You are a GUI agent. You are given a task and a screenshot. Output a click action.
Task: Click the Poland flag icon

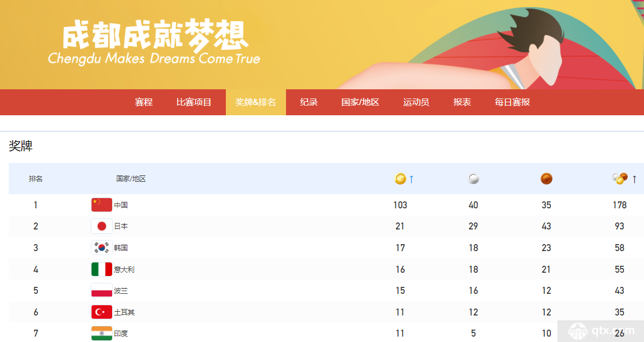click(x=101, y=291)
